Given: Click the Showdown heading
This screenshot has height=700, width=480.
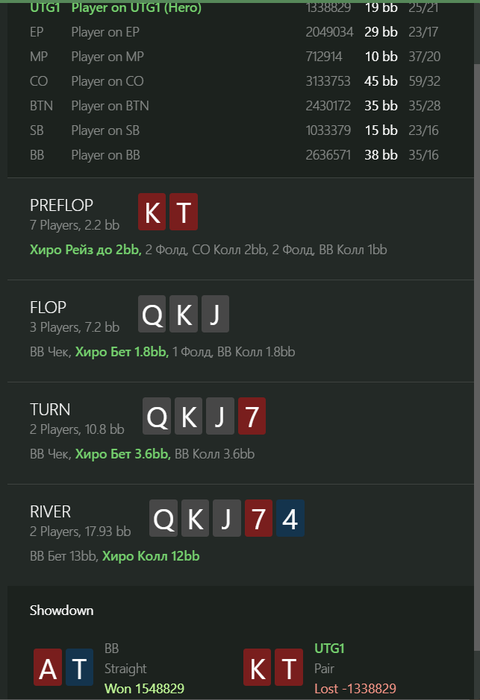Looking at the screenshot, I should [x=62, y=610].
